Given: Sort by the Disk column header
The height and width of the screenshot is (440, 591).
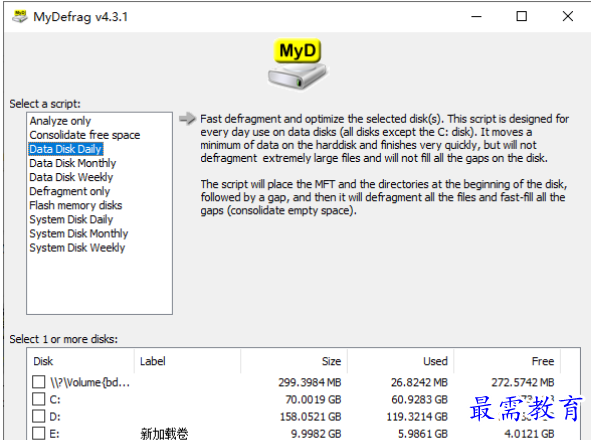Looking at the screenshot, I should pyautogui.click(x=81, y=361).
